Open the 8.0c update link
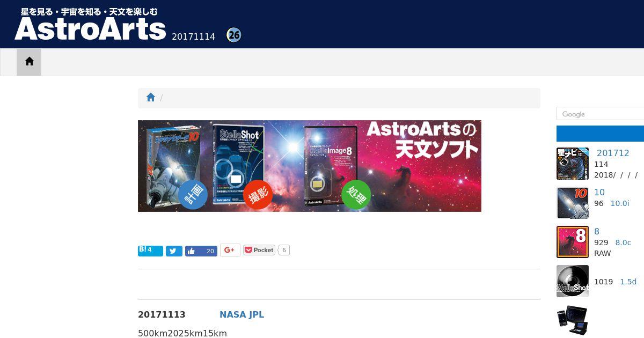Viewport: 644px width, 338px height. (x=623, y=243)
